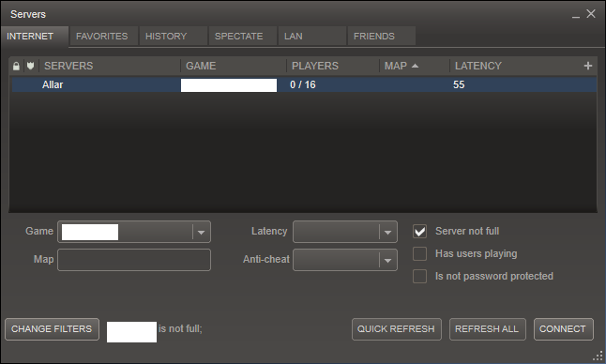Focus the Map filter text field

tap(134, 260)
